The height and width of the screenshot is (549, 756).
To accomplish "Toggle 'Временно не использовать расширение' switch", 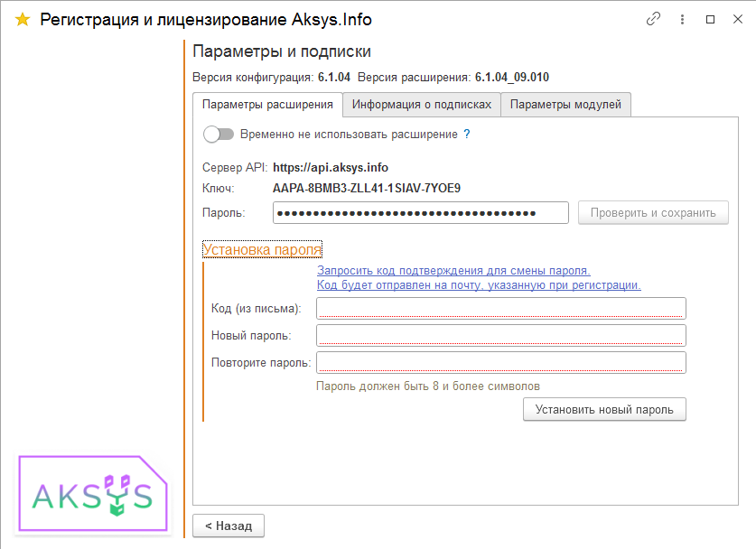I will [x=219, y=134].
